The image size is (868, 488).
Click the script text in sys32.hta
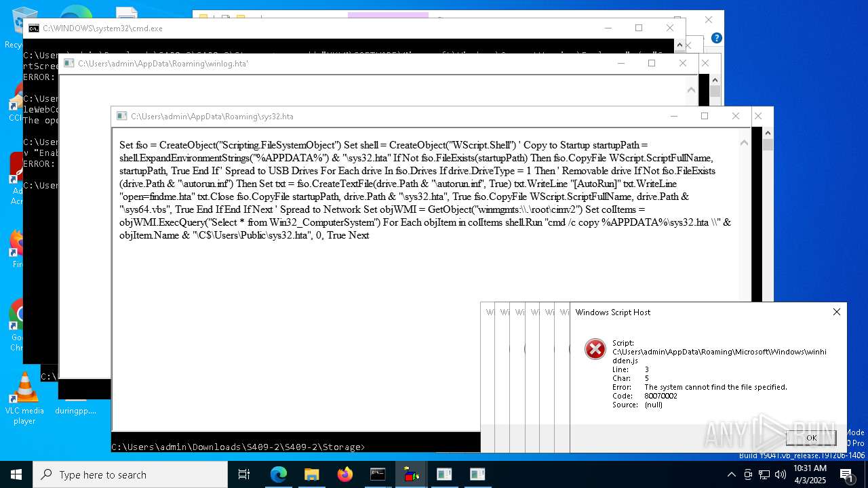[x=425, y=190]
